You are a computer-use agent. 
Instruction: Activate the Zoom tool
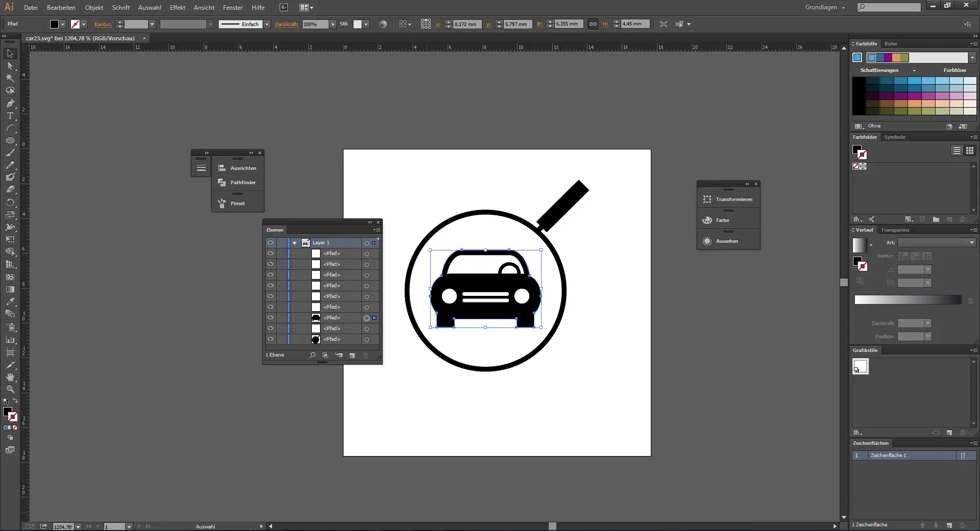click(10, 389)
